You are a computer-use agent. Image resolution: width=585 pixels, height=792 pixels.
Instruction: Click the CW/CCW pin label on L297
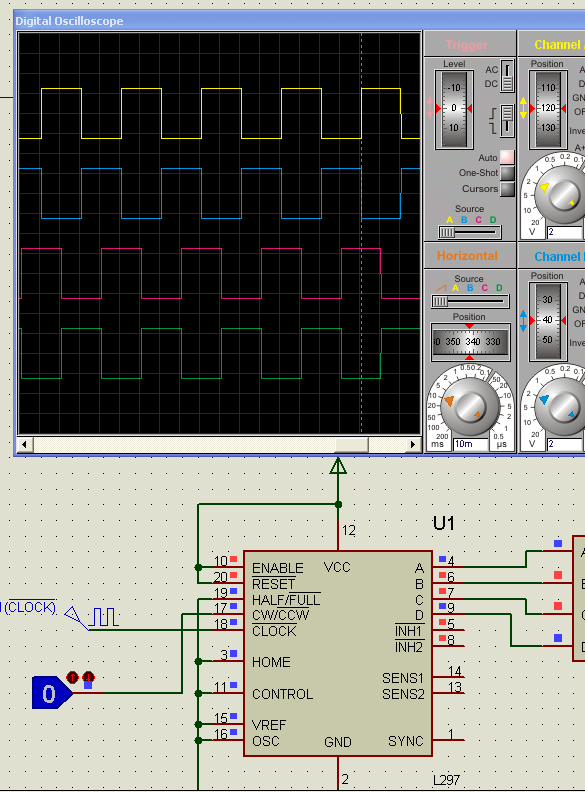point(280,616)
